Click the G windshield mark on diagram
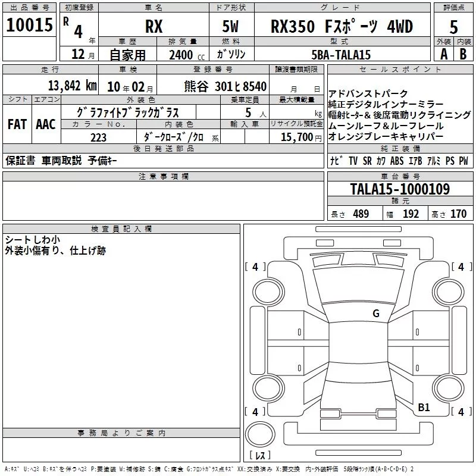The height and width of the screenshot is (476, 476). pyautogui.click(x=376, y=314)
